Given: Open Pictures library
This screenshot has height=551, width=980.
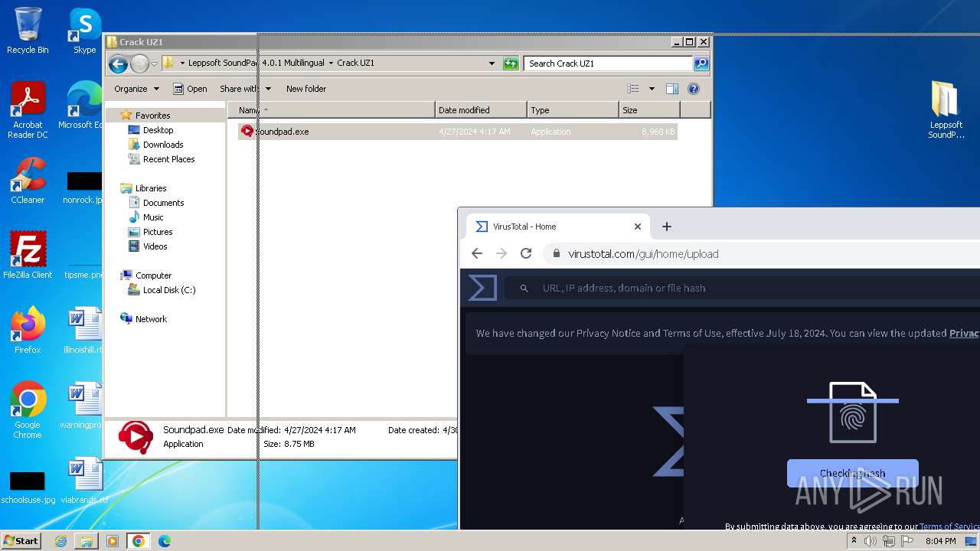Looking at the screenshot, I should coord(158,232).
